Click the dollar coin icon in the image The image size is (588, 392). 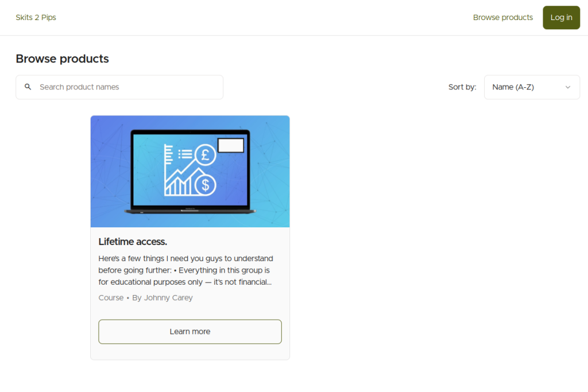click(205, 185)
